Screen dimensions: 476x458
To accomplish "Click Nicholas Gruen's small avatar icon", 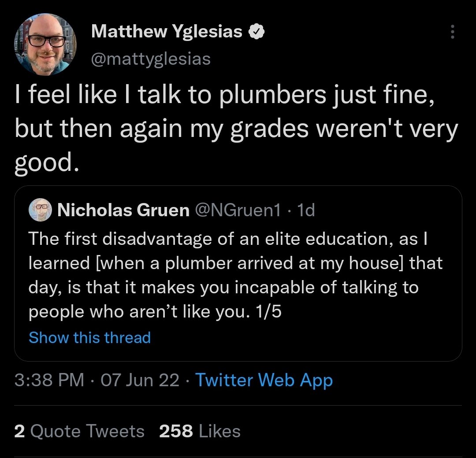I will 41,211.
